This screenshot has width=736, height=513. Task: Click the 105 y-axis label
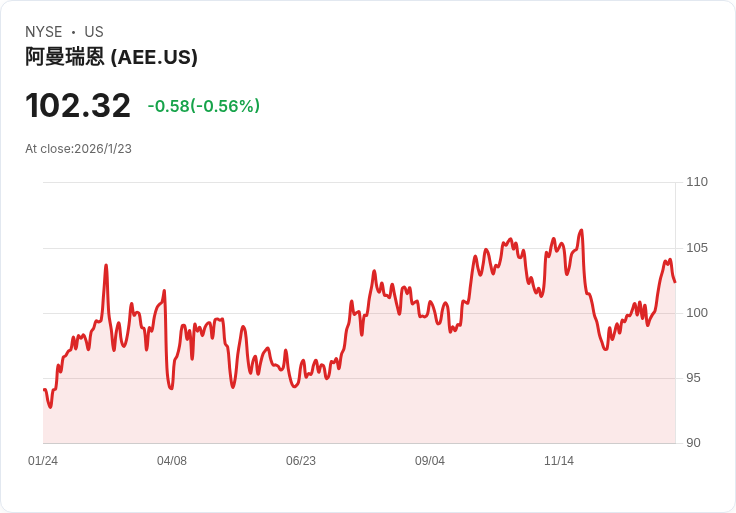[697, 248]
